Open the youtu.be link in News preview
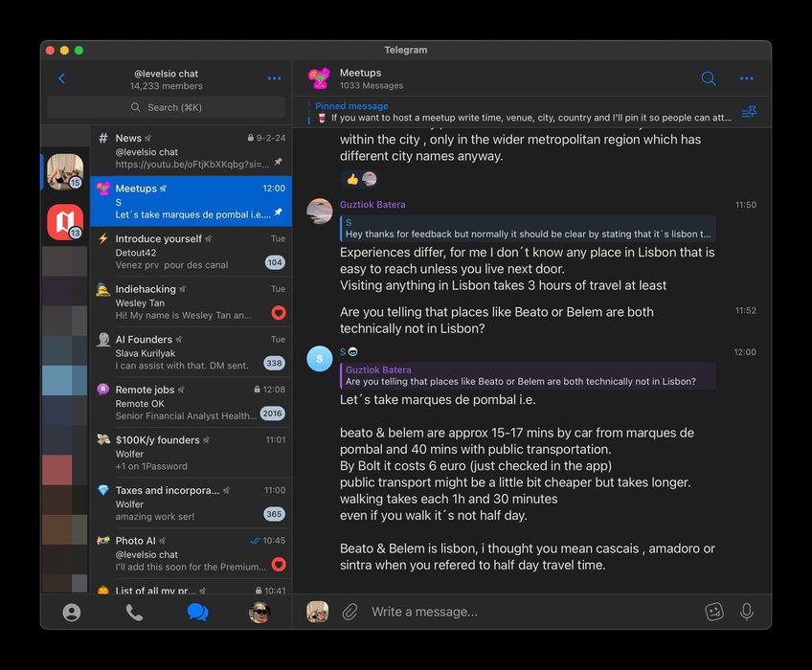Screen dimensions: 812x670 (x=192, y=165)
